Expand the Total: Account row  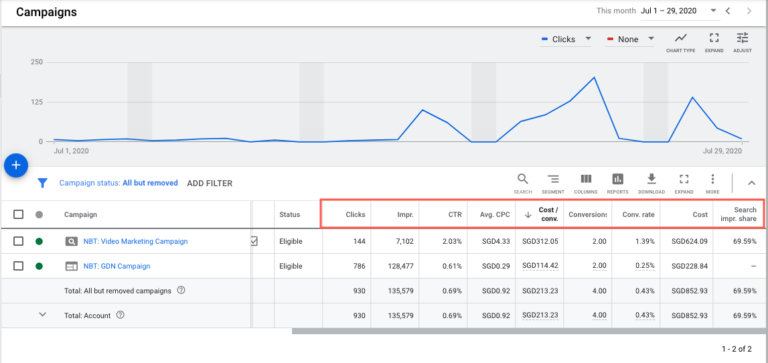[x=43, y=315]
